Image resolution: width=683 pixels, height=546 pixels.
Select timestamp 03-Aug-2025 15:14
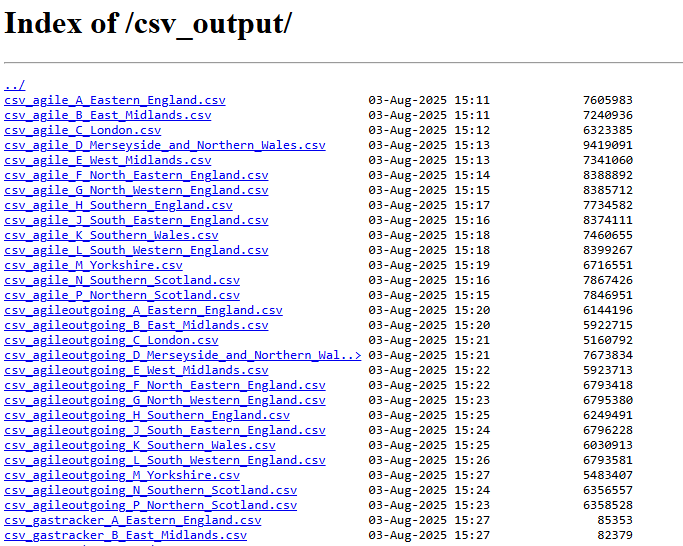(x=429, y=175)
